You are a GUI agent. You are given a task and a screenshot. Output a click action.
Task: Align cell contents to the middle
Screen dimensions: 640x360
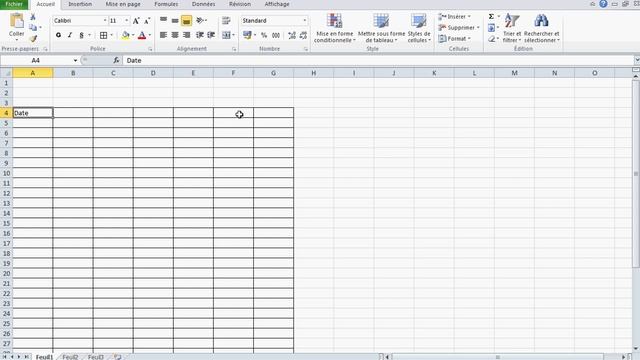click(175, 20)
